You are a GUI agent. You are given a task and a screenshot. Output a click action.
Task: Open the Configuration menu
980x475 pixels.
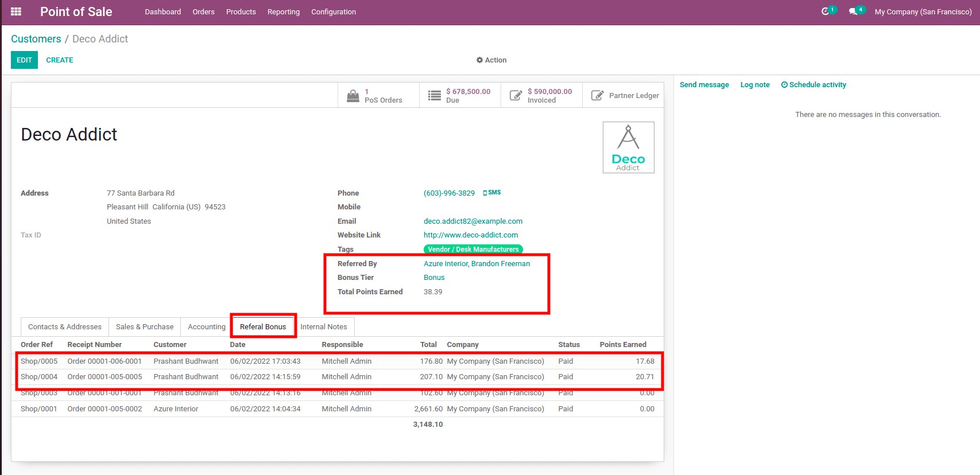click(333, 12)
